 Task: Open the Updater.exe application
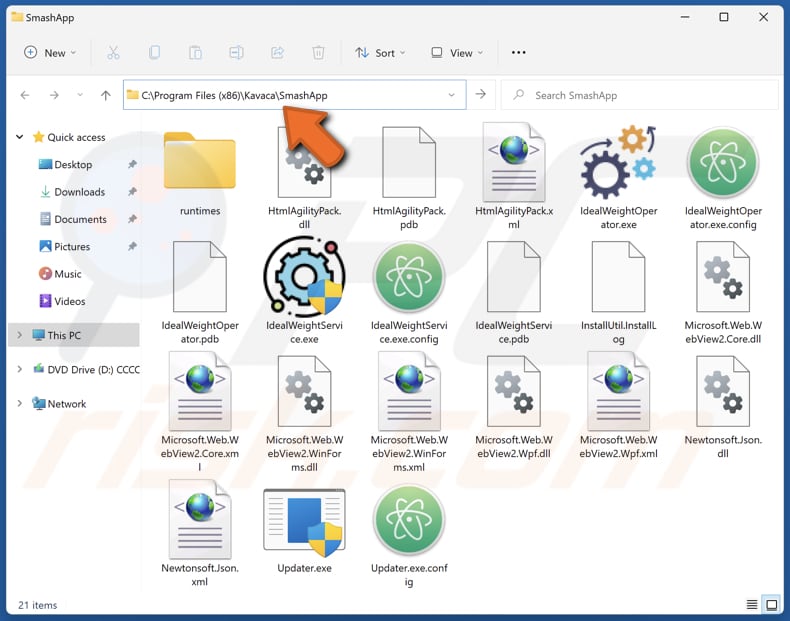304,521
